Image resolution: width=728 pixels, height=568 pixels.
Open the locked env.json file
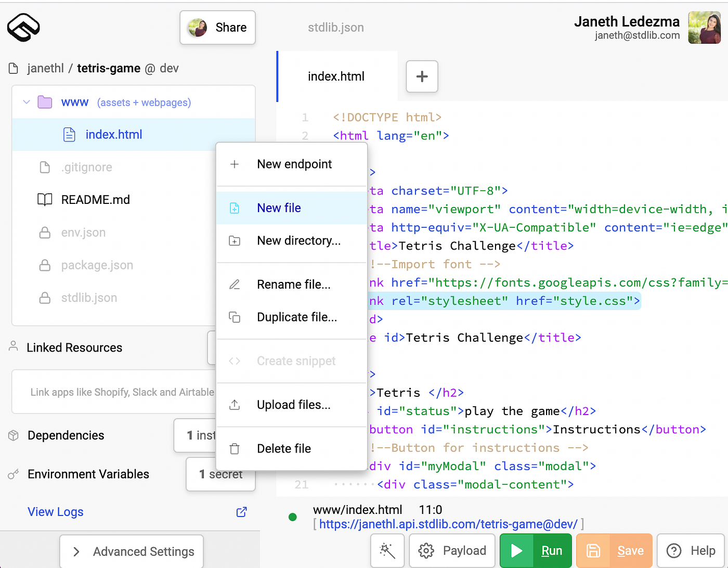tap(83, 233)
